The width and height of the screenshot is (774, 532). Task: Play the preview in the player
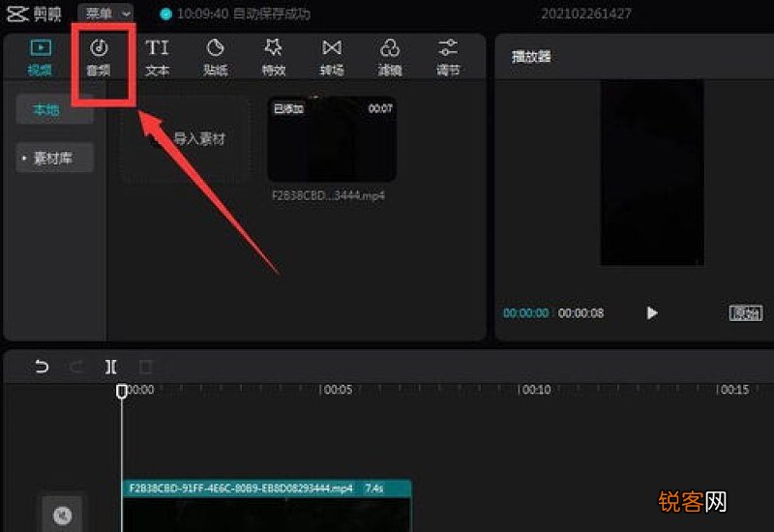pos(651,312)
